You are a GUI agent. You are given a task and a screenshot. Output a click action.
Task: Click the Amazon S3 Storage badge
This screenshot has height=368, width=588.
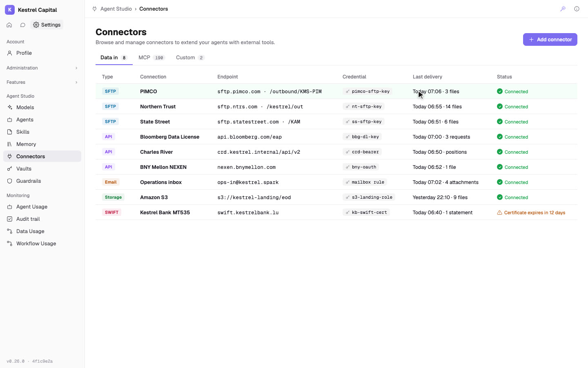pos(113,197)
